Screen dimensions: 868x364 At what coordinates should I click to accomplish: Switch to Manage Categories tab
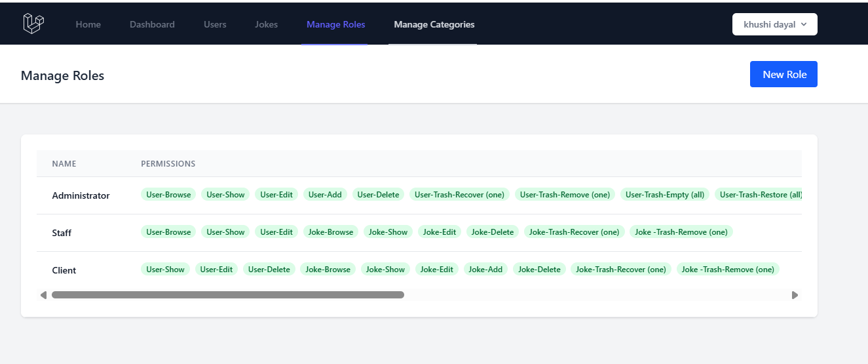click(x=434, y=24)
